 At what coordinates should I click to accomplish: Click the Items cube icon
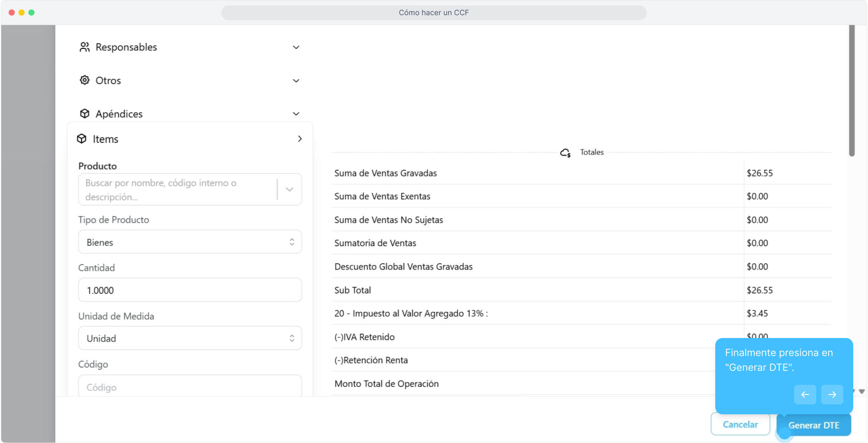82,139
